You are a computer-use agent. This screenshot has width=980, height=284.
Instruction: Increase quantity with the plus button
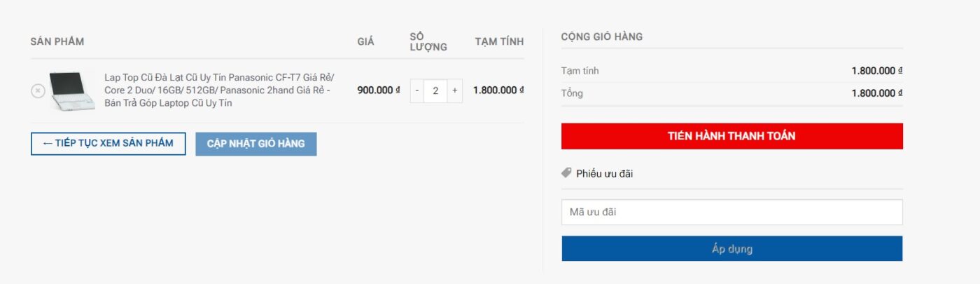(454, 90)
